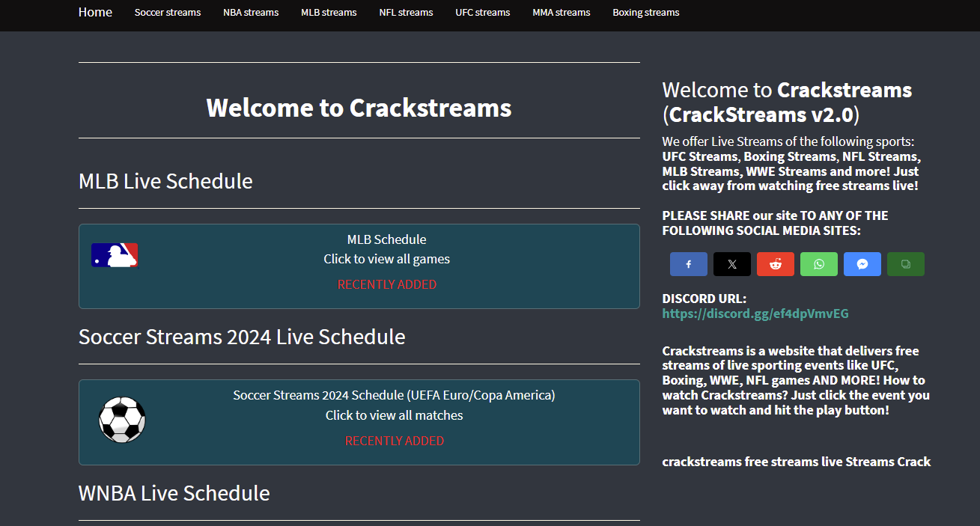Go to Home in the navigation bar
Viewport: 980px width, 526px height.
[95, 12]
